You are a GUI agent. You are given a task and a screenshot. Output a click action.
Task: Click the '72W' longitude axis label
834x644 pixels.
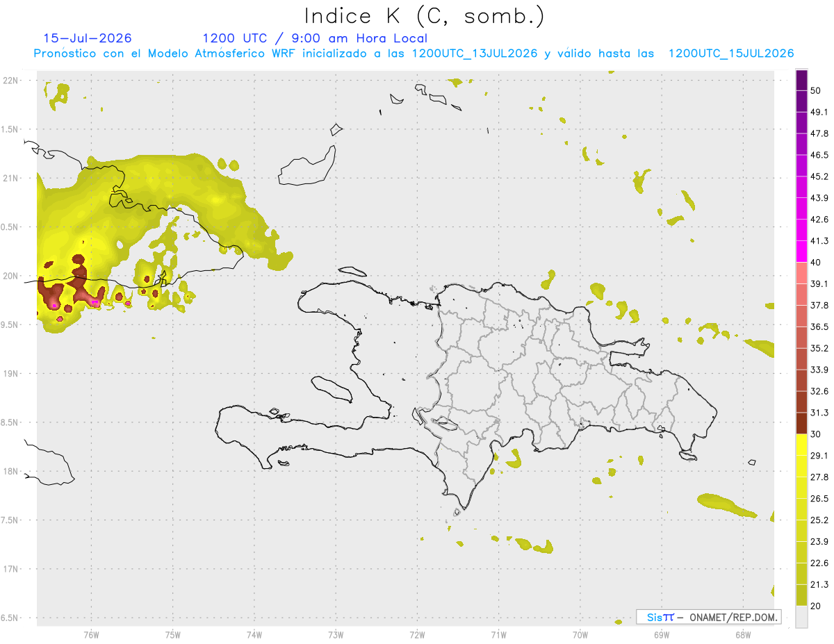(x=417, y=635)
